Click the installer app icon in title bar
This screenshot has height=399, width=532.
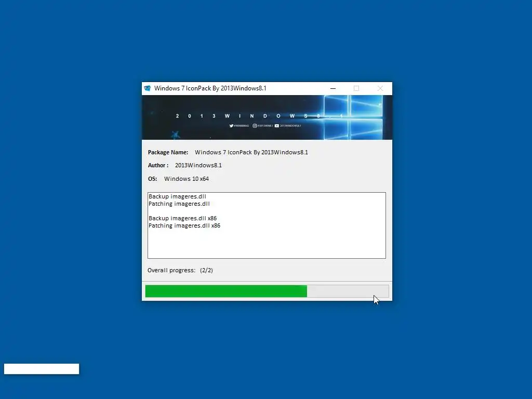coord(147,88)
